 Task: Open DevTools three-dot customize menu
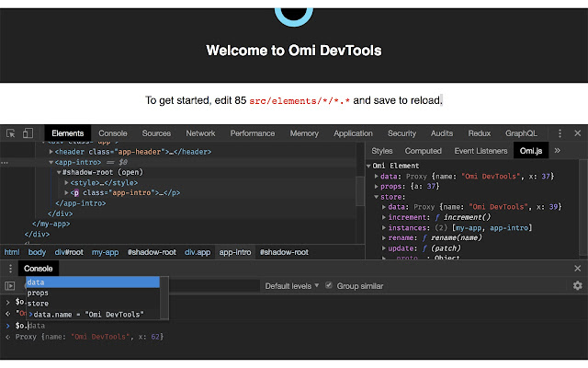560,133
